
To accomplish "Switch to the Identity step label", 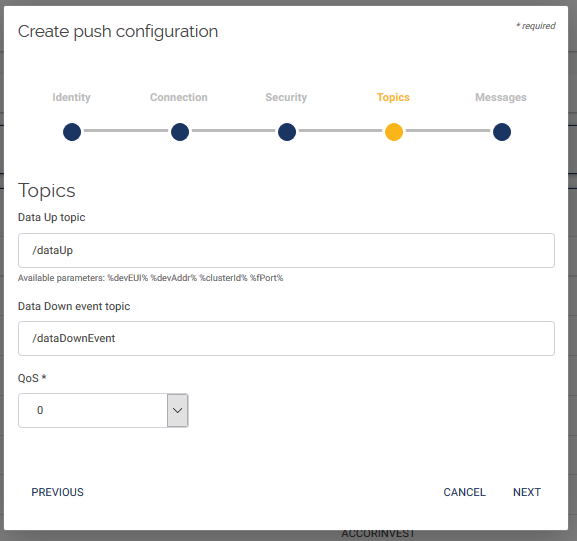I will coord(71,97).
